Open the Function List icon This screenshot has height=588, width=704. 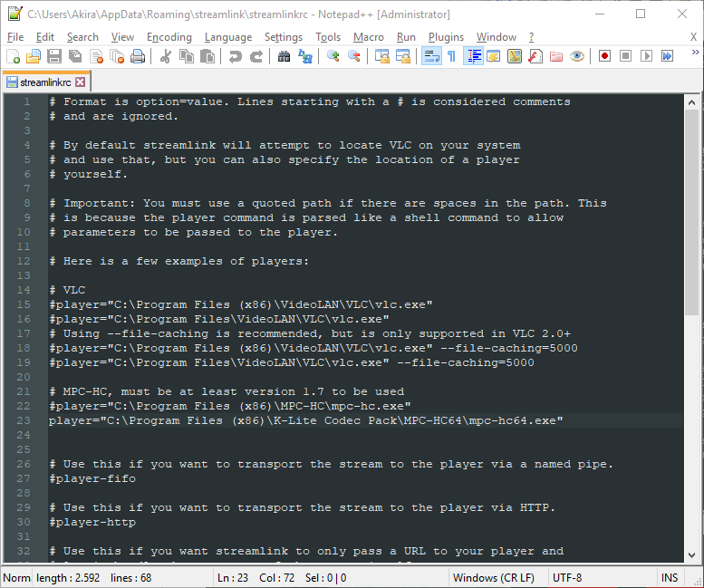(x=535, y=56)
